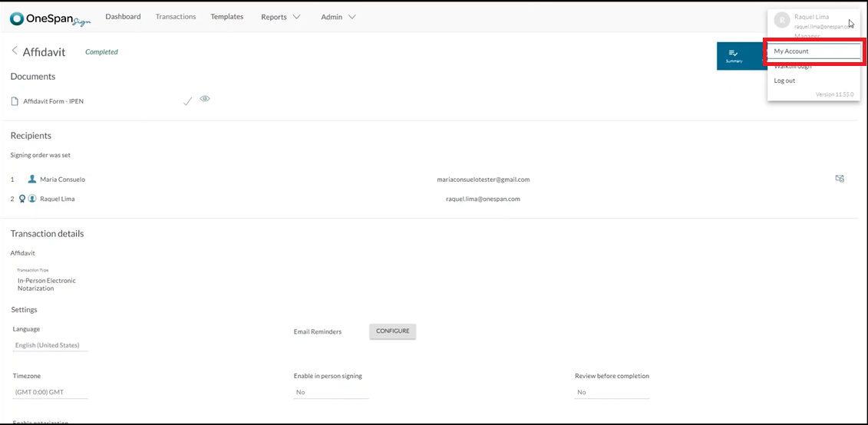Open the Summary panel button

coord(734,56)
